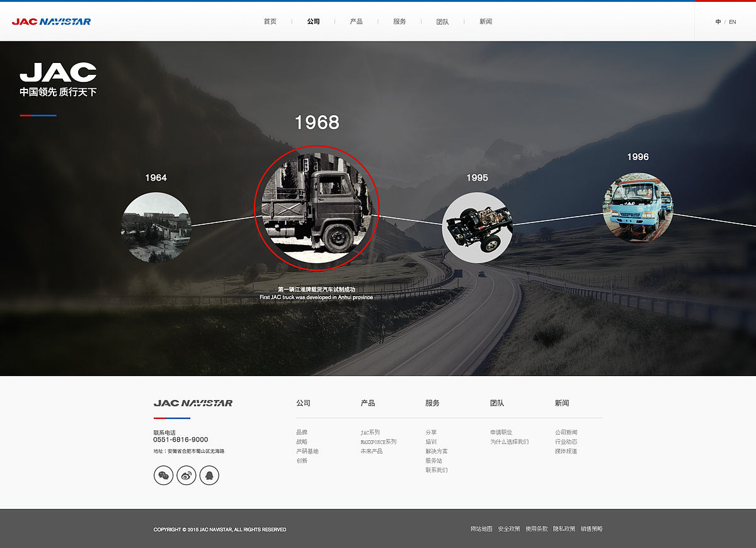
Task: Open the Weibo social icon
Action: (x=186, y=475)
